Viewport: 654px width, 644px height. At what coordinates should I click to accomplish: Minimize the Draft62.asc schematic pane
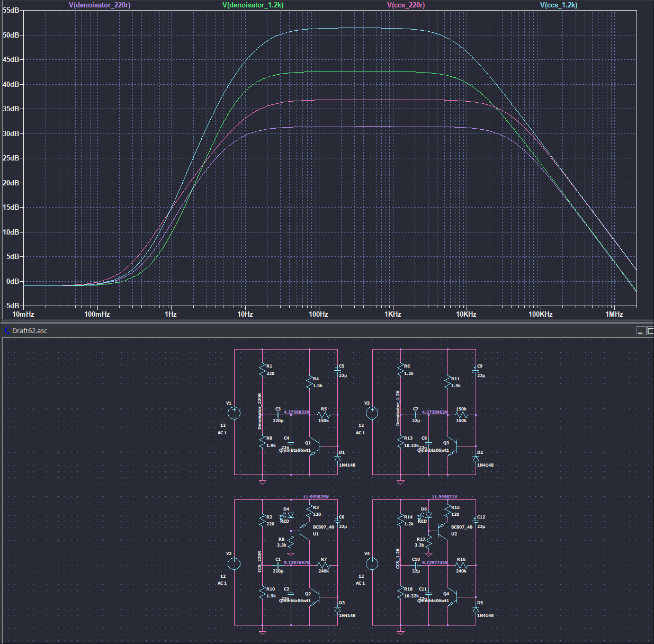tap(640, 330)
